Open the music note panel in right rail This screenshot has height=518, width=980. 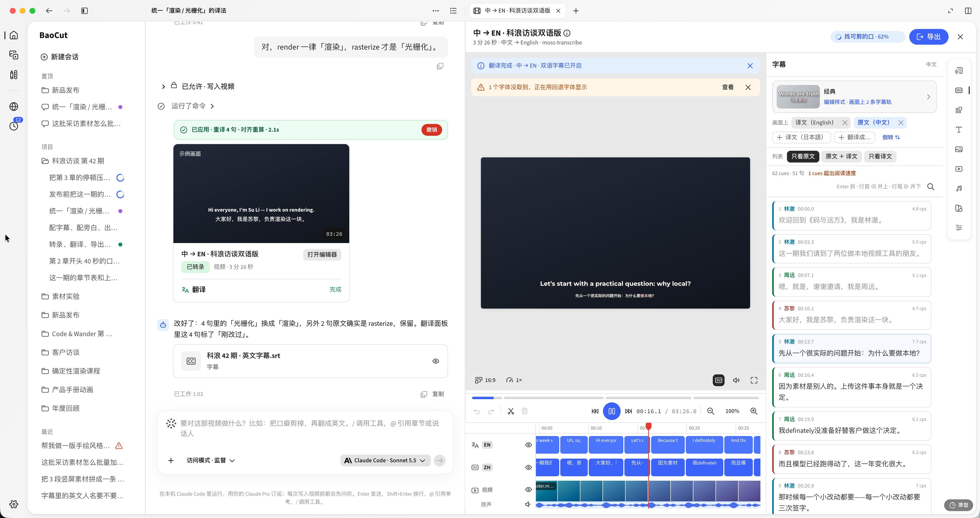(x=959, y=189)
